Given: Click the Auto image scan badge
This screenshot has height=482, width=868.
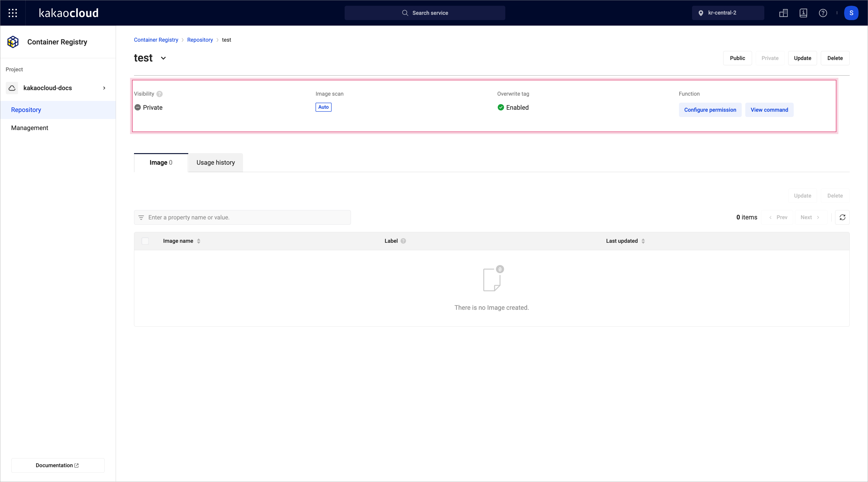Looking at the screenshot, I should point(323,107).
